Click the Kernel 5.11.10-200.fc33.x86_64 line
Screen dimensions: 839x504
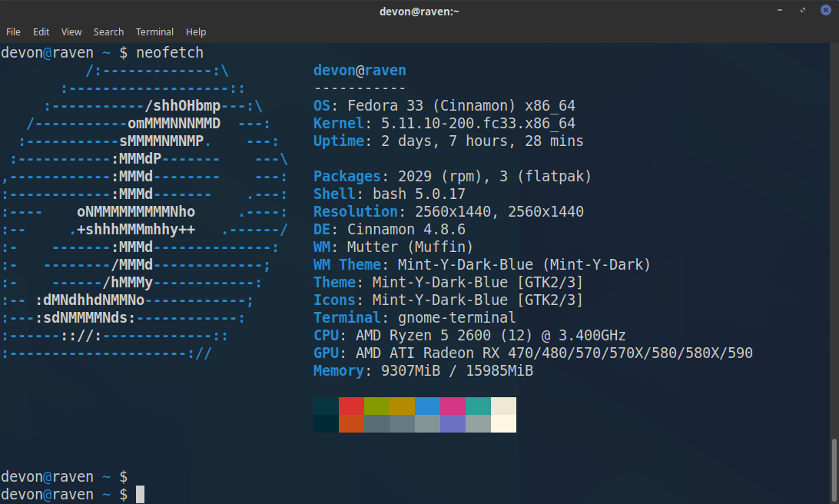point(444,123)
